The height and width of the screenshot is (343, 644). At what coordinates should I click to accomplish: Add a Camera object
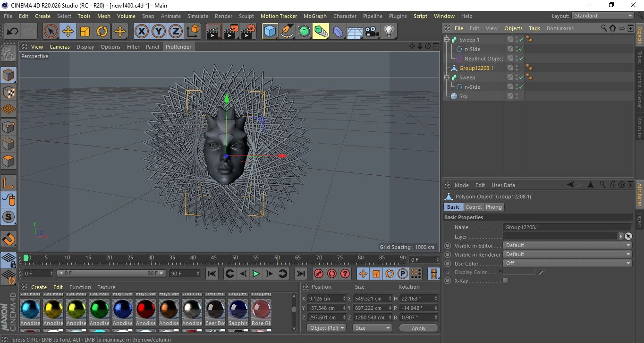pyautogui.click(x=372, y=32)
